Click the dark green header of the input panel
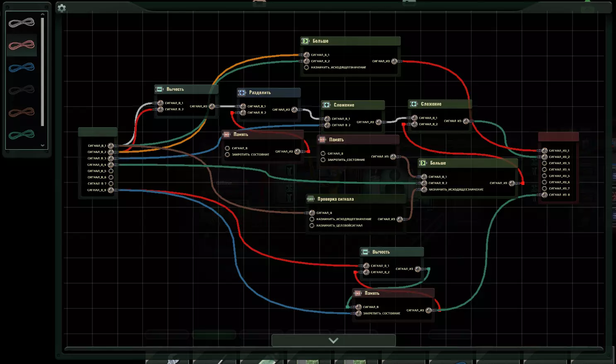616x364 pixels. pos(98,132)
